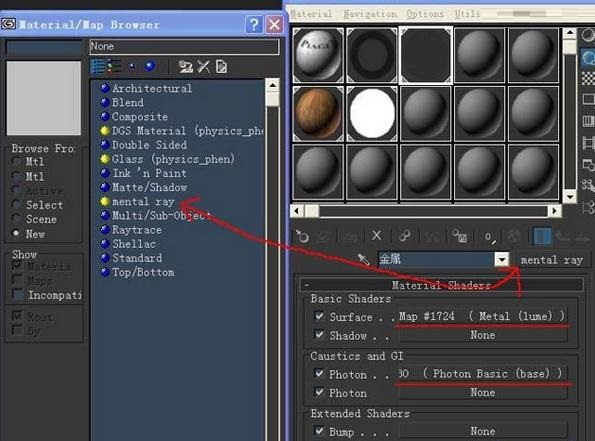Toggle Surface shader checkbox

click(x=319, y=316)
